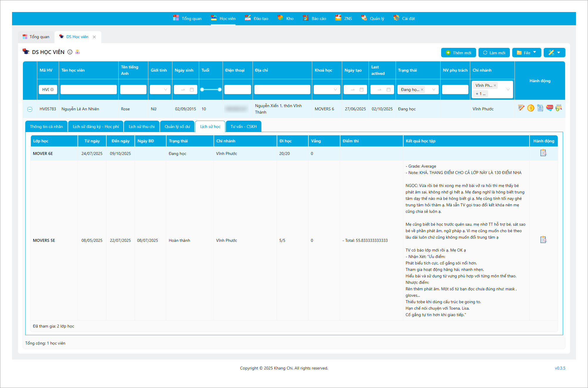Remove the Đang học status filter tag
The image size is (588, 388).
pos(422,90)
